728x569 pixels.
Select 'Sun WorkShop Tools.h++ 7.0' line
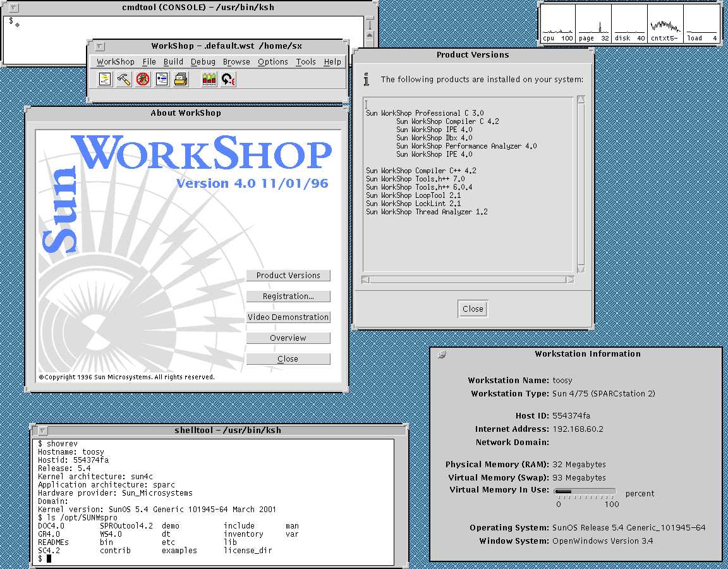pyautogui.click(x=415, y=180)
